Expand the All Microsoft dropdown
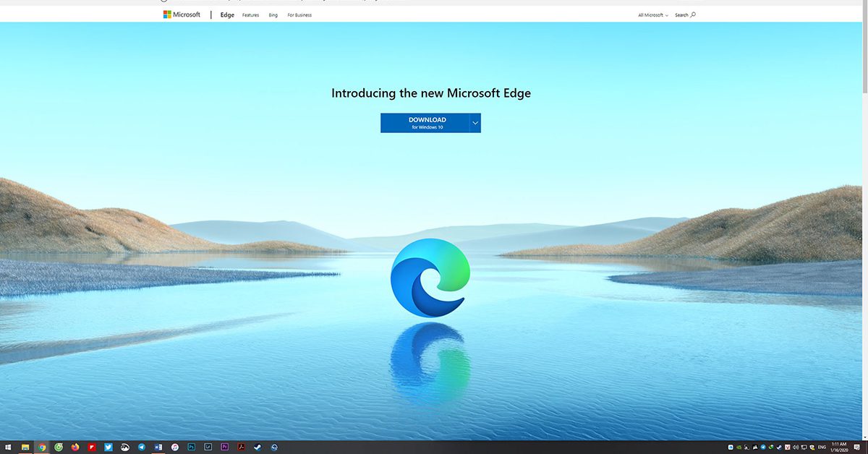Image resolution: width=868 pixels, height=454 pixels. click(x=653, y=15)
